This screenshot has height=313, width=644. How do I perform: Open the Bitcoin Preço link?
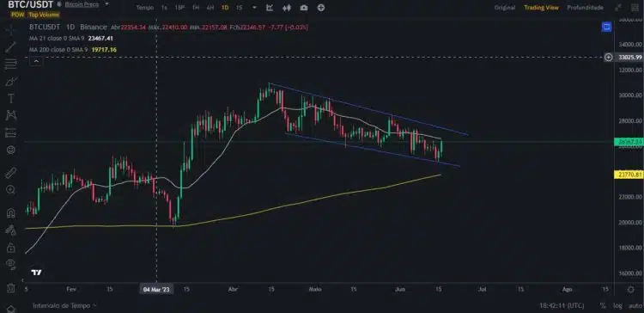click(x=82, y=3)
